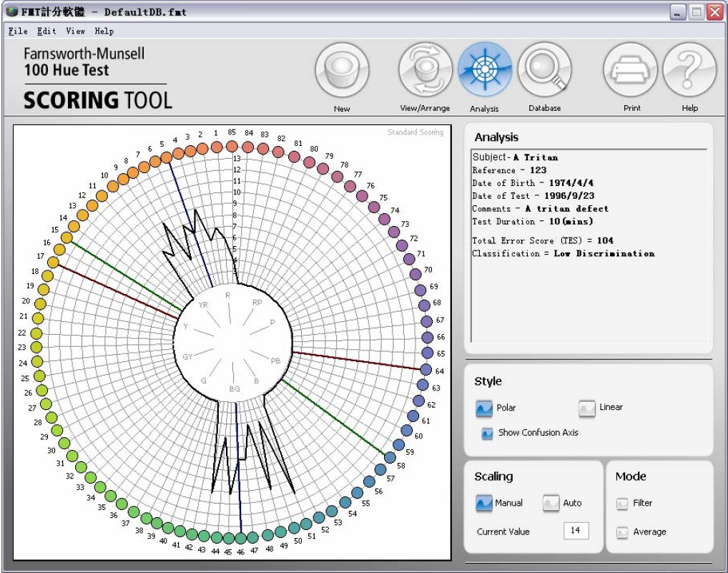The width and height of the screenshot is (728, 573).
Task: Open the File menu
Action: (x=18, y=31)
